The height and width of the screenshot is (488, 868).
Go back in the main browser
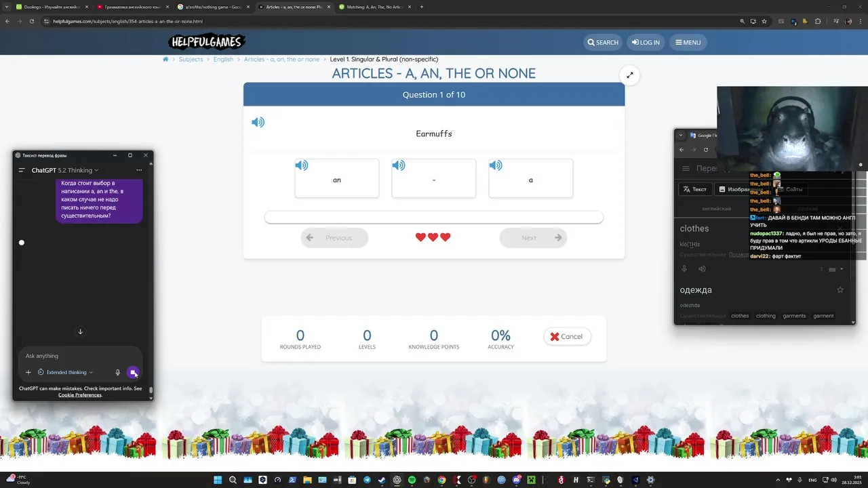[x=7, y=21]
